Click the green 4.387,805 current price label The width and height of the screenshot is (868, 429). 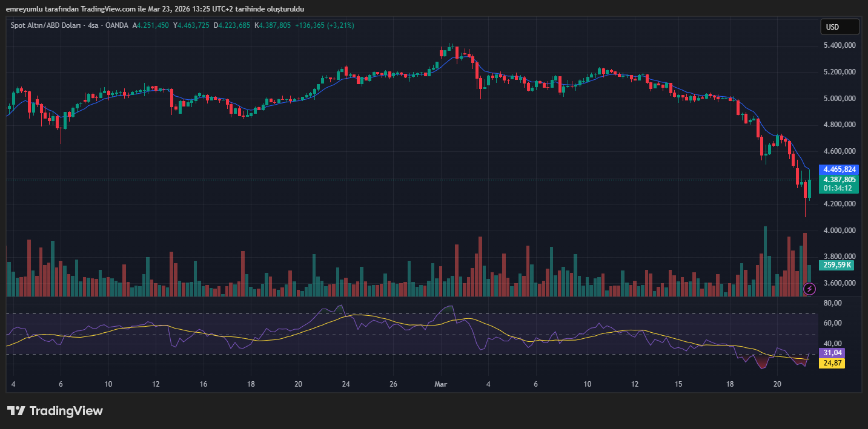point(839,180)
